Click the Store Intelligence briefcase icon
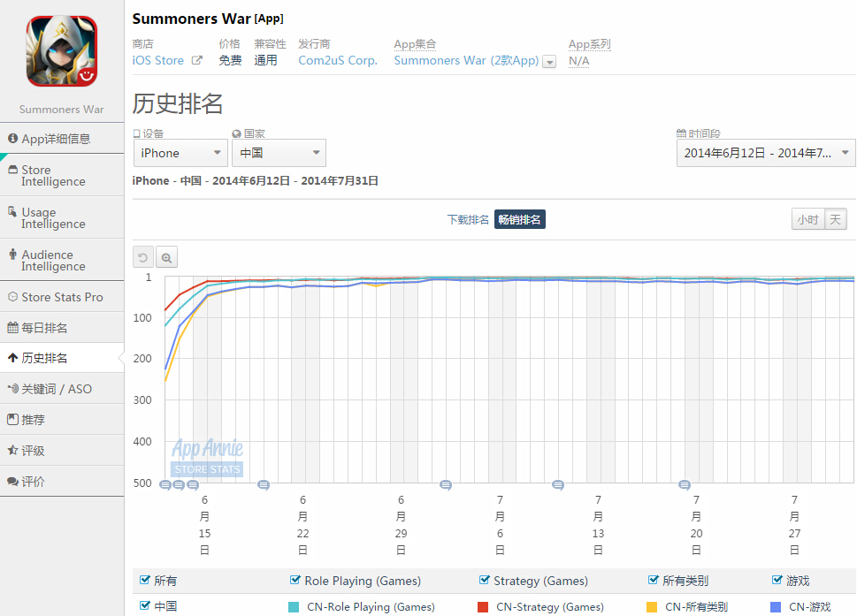The image size is (857, 616). 12,170
